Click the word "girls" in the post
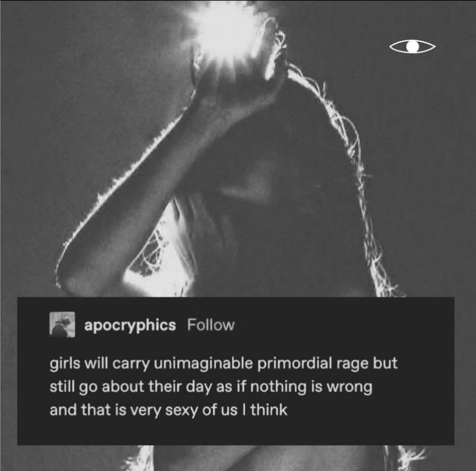476x471 pixels. click(65, 364)
